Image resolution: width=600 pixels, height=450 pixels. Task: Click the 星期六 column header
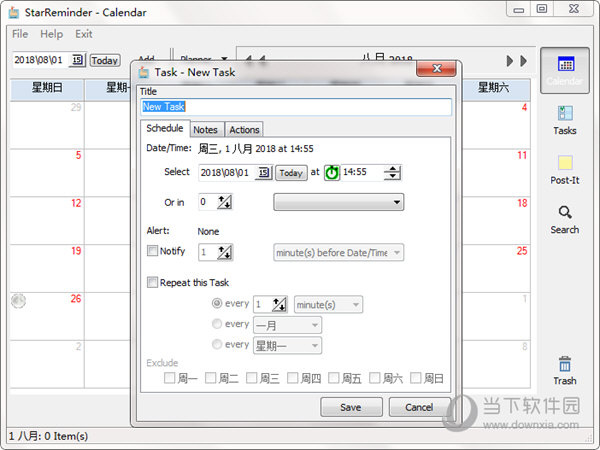tap(494, 88)
